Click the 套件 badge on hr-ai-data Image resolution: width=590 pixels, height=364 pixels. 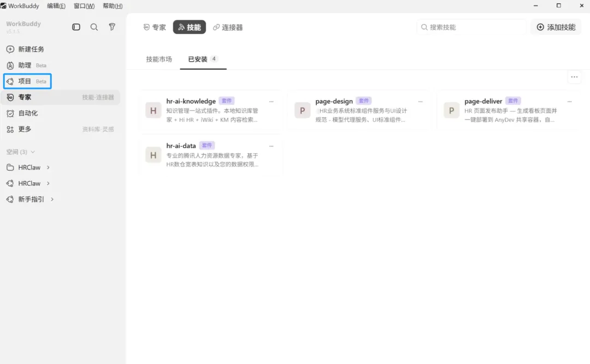(x=207, y=145)
